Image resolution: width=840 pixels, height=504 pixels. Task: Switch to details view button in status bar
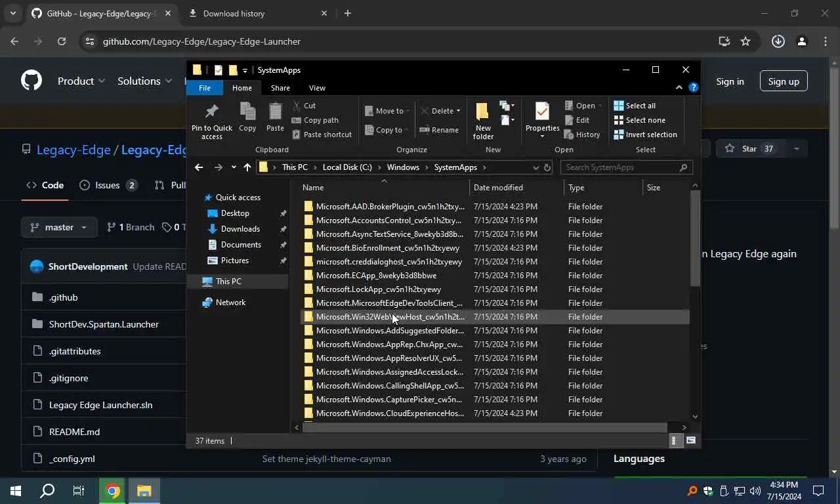coord(674,441)
